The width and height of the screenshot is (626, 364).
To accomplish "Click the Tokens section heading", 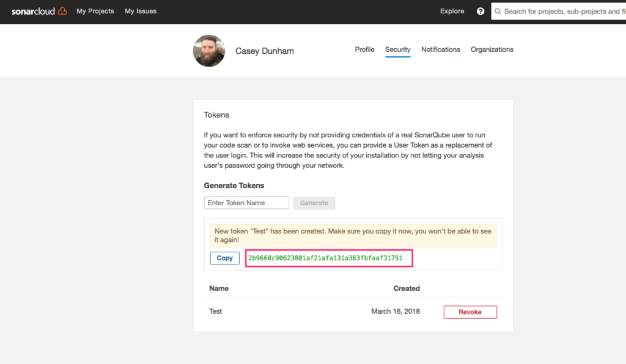I will 216,115.
